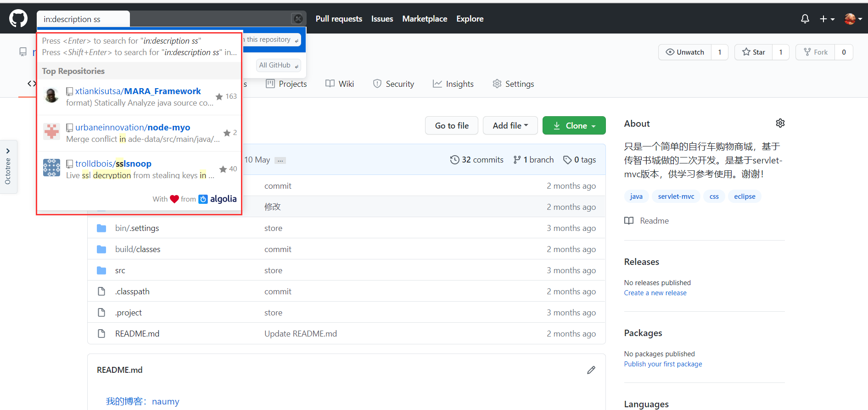Open the naumy blog link in README
Viewport: 868px width, 410px height.
coord(165,401)
